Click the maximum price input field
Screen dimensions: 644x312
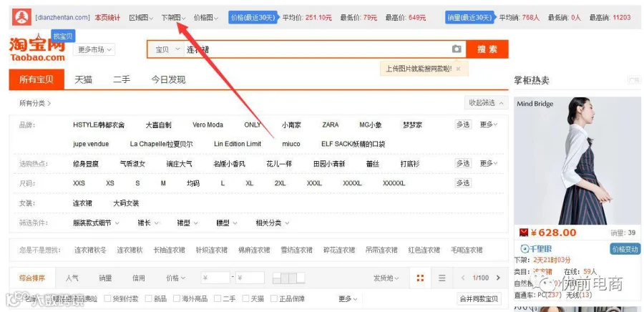(250, 278)
